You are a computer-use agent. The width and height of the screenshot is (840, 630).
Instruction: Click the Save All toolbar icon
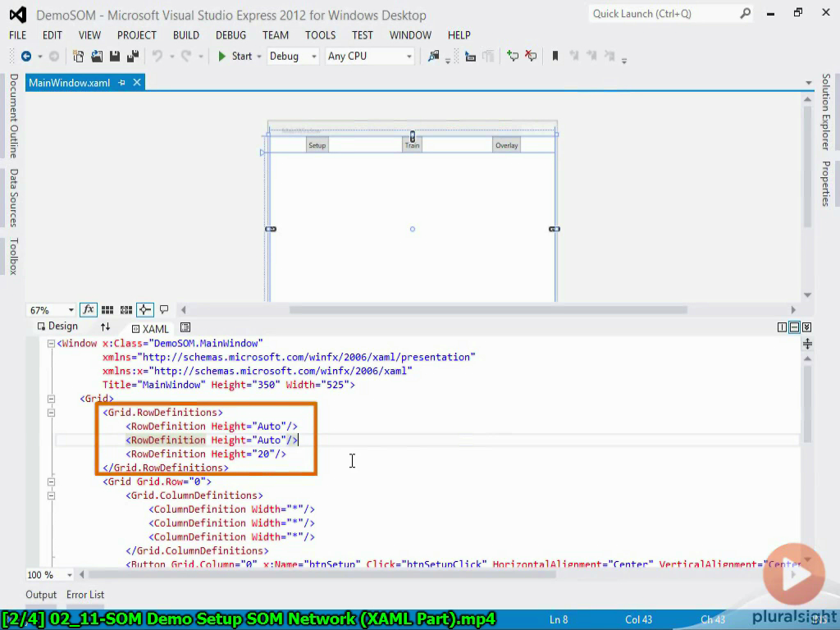click(x=132, y=56)
